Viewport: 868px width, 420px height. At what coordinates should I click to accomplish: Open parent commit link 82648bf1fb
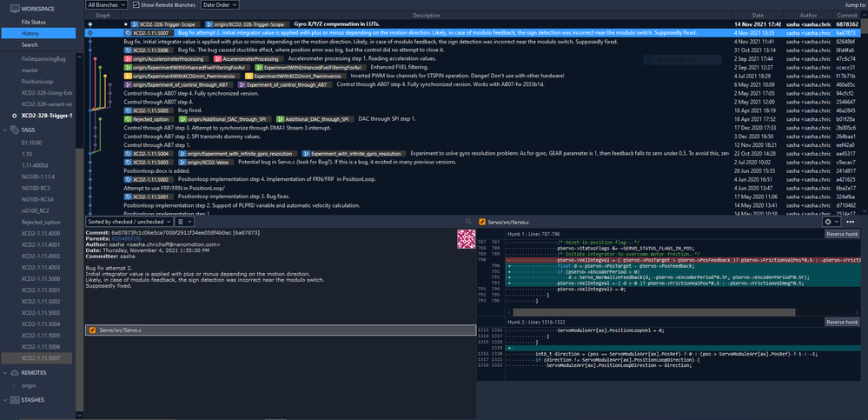click(x=127, y=238)
